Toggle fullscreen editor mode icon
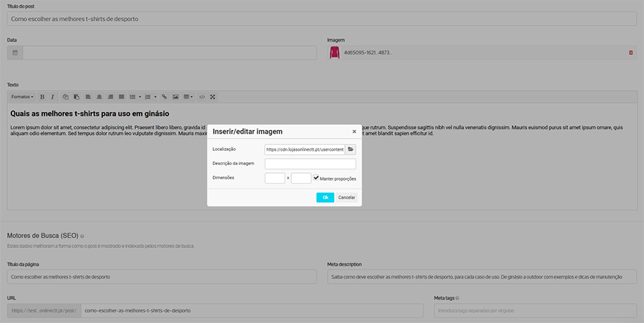This screenshot has height=323, width=644. tap(213, 96)
